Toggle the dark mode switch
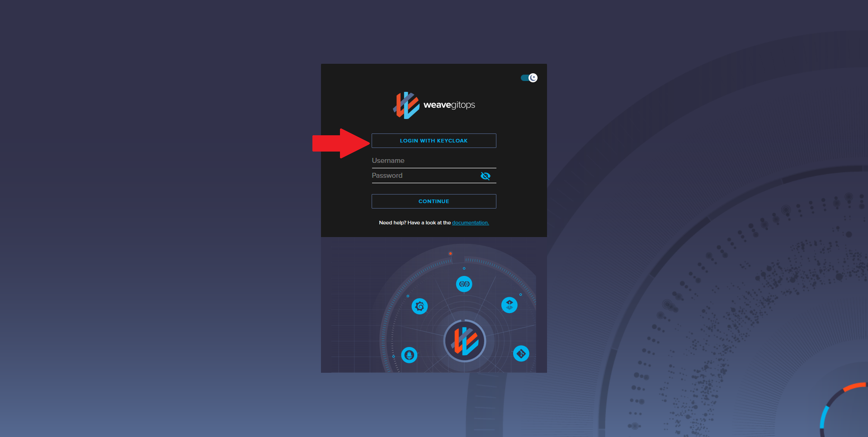Viewport: 868px width, 437px height. [x=529, y=78]
